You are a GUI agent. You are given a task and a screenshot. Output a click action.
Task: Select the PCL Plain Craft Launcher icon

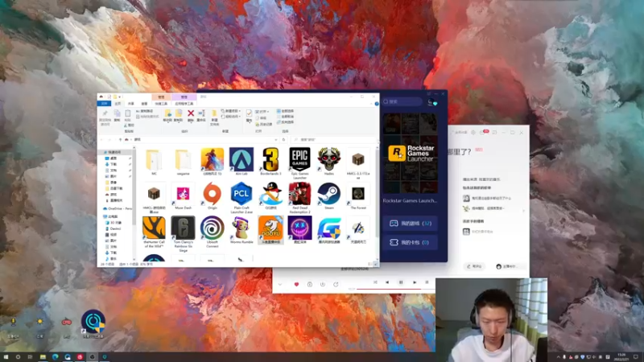242,193
